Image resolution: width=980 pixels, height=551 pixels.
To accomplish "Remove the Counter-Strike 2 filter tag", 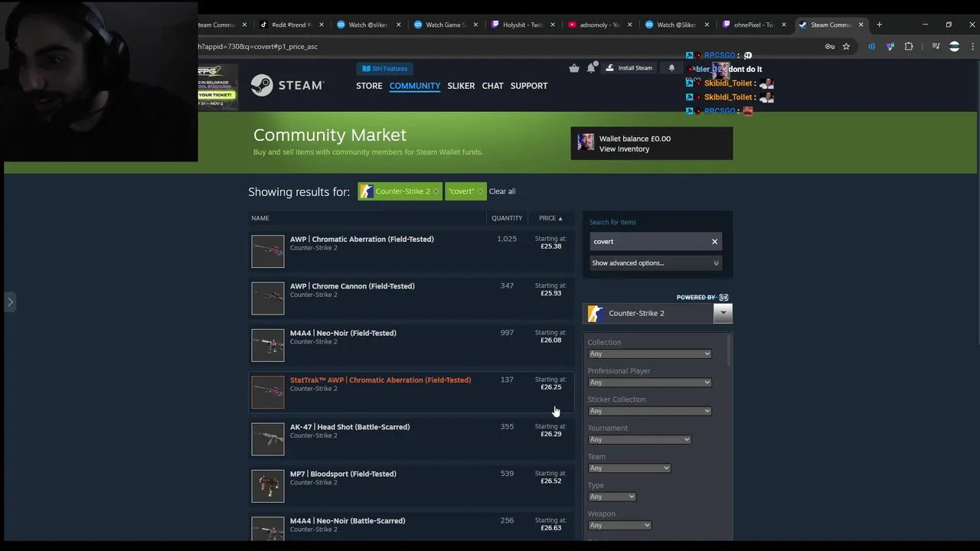I will (436, 191).
